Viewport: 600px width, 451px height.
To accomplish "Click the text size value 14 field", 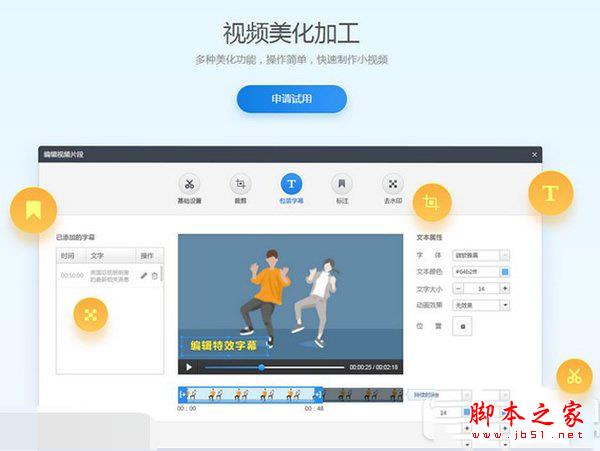I will tap(482, 288).
